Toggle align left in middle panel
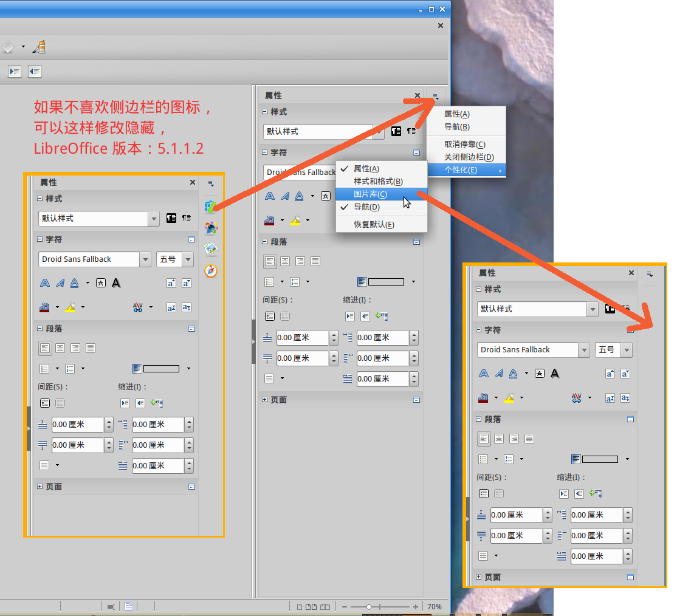This screenshot has height=616, width=677. tap(270, 261)
